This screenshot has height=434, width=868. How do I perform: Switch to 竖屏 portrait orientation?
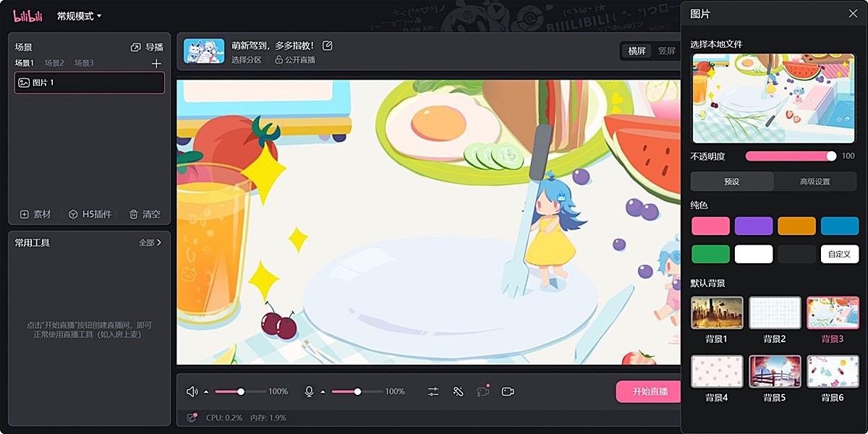pyautogui.click(x=666, y=51)
